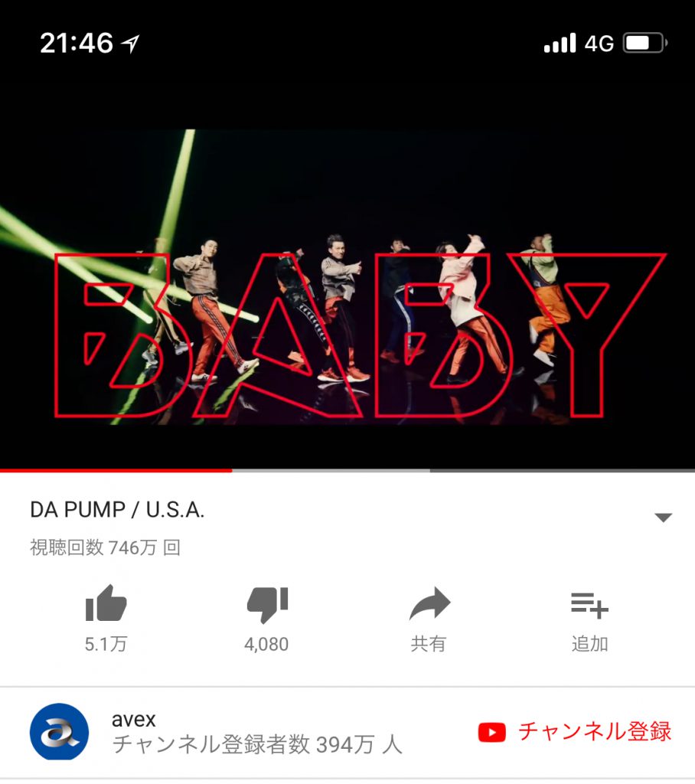
Task: Expand the video description arrow
Action: pos(664,518)
